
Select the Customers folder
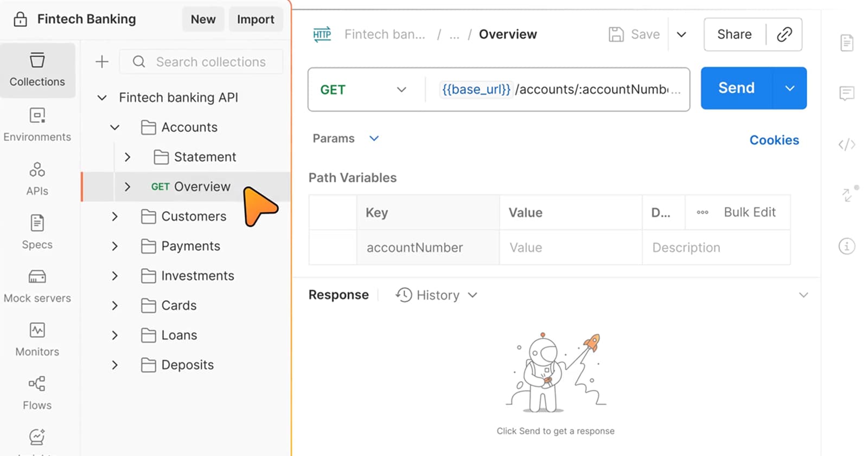(x=194, y=217)
